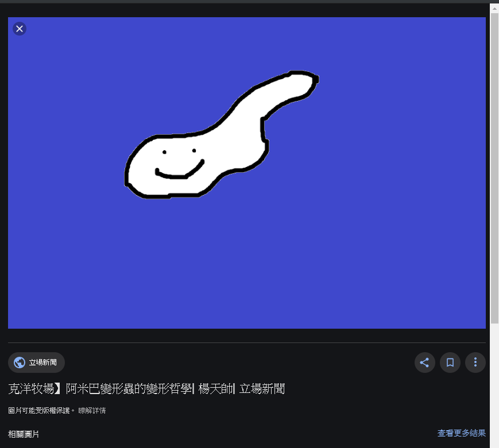Image resolution: width=499 pixels, height=448 pixels.
Task: Click the vertical scrollbar thumb
Action: (x=494, y=169)
